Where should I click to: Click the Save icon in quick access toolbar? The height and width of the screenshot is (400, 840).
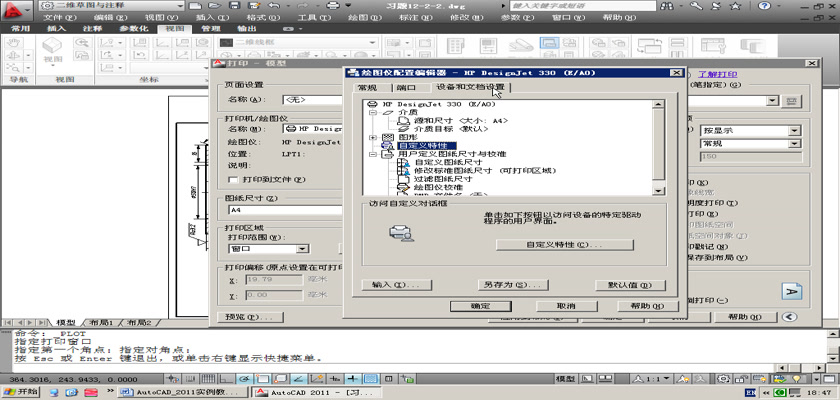[x=234, y=6]
